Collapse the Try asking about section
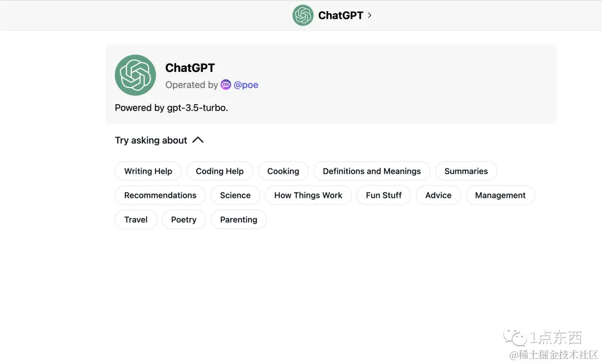The image size is (602, 364). pos(198,140)
